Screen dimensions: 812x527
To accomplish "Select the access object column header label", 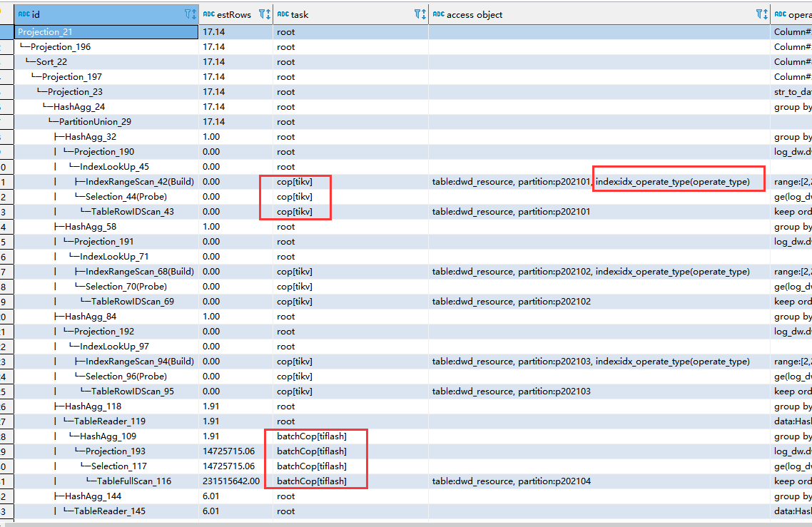I will (474, 14).
